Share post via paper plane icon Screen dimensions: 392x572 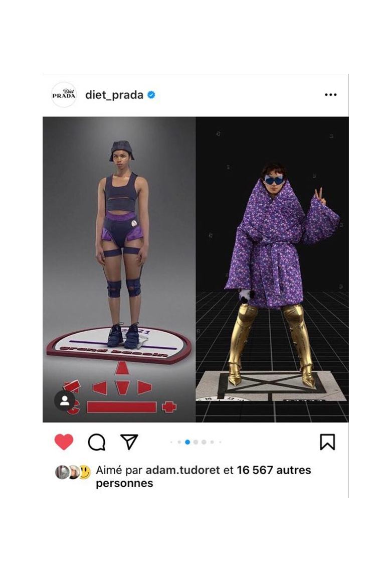(129, 442)
